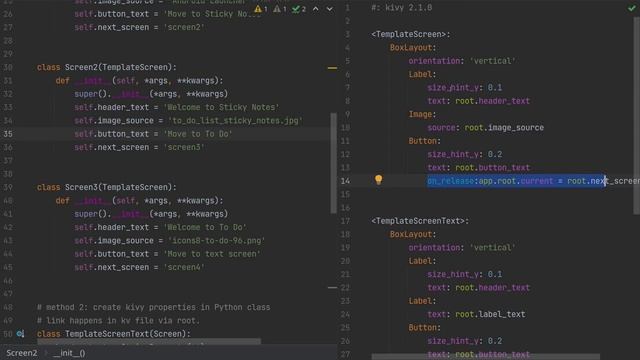The image size is (640, 360).
Task: Click '<TemplateScreen>:' rule in kv file
Action: pos(411,34)
